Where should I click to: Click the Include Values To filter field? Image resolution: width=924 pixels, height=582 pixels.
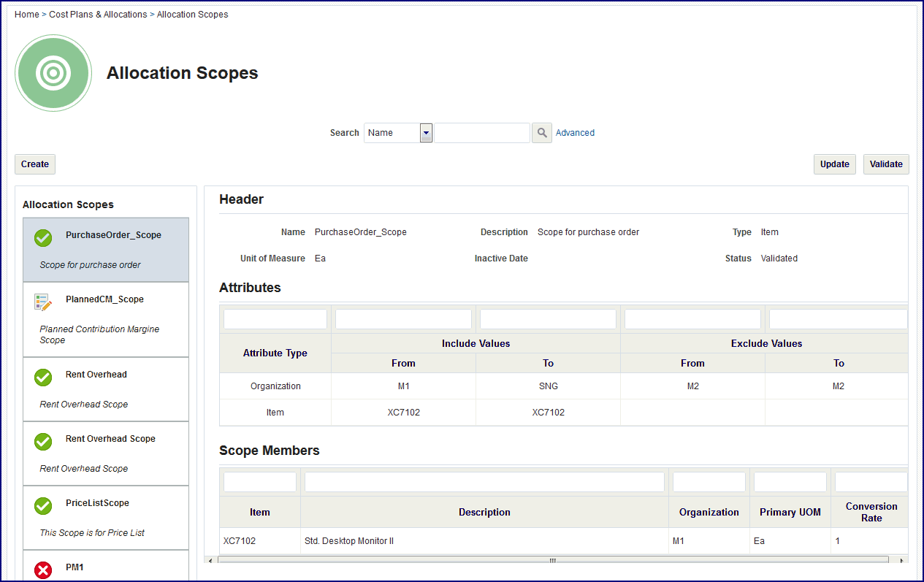(x=548, y=319)
